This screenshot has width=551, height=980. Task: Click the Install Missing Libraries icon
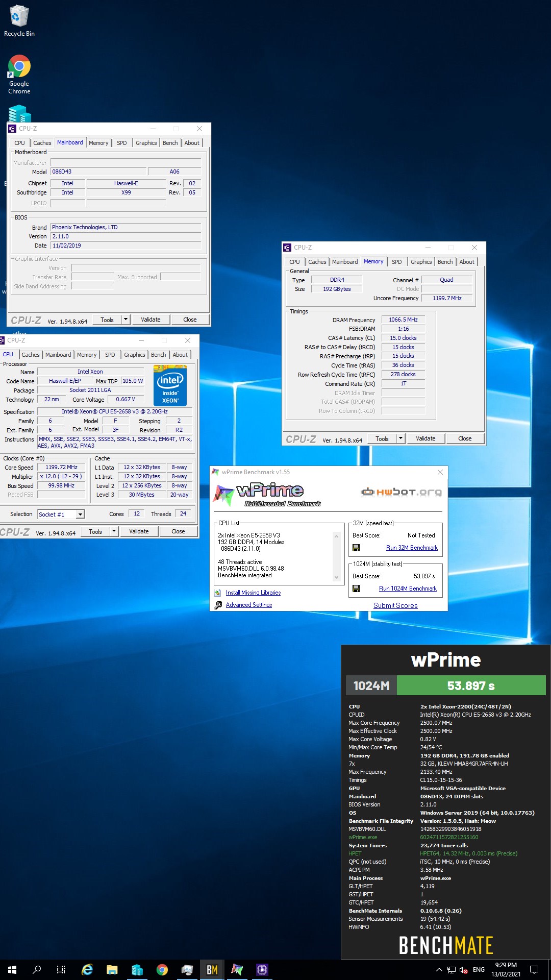tap(218, 593)
